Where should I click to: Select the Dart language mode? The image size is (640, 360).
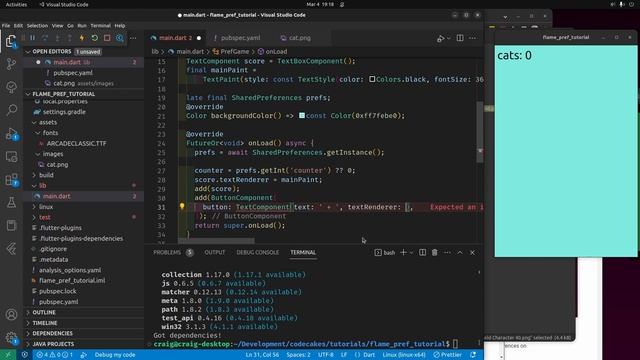(x=369, y=355)
